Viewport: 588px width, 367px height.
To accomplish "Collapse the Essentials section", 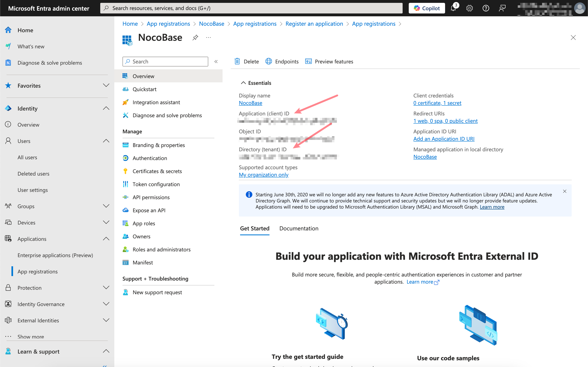I will click(243, 83).
